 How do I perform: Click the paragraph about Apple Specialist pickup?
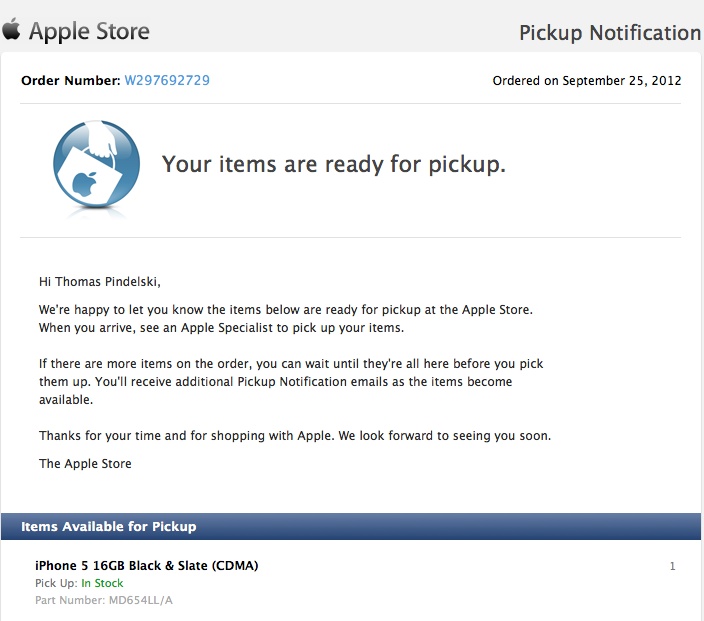[286, 319]
